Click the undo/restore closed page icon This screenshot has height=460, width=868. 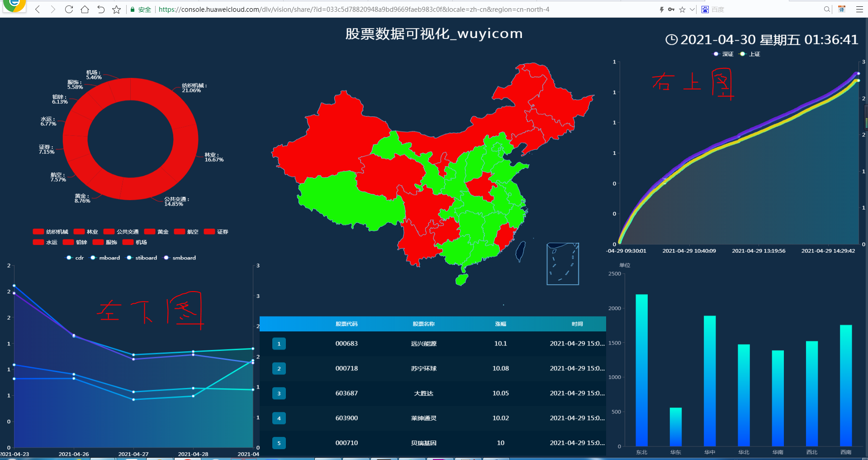coord(101,9)
